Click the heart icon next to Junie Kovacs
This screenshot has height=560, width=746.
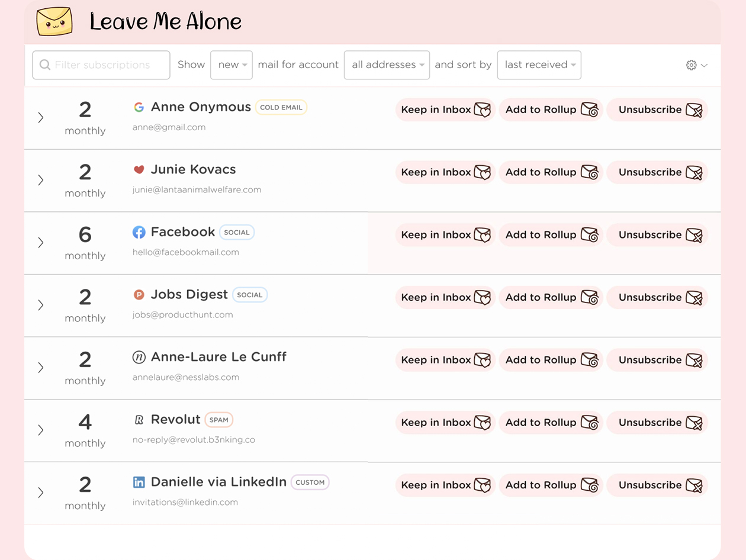point(138,169)
